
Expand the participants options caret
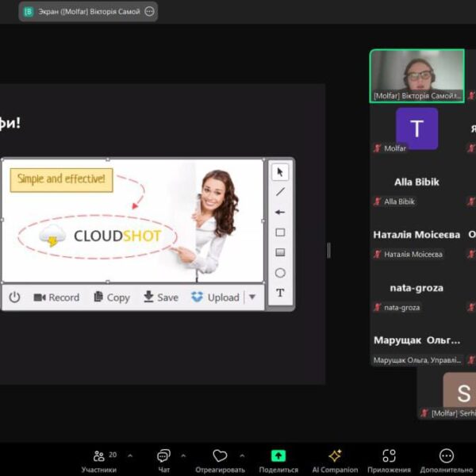pos(130,455)
